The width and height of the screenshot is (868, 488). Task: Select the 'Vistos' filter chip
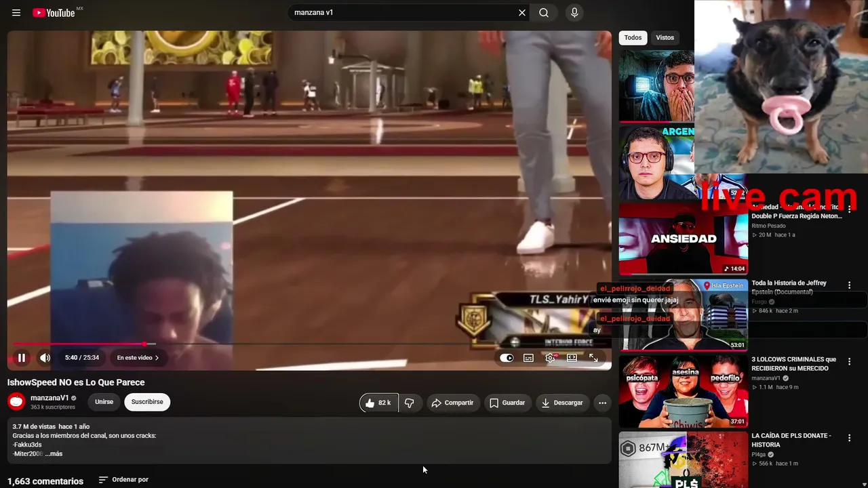(665, 38)
